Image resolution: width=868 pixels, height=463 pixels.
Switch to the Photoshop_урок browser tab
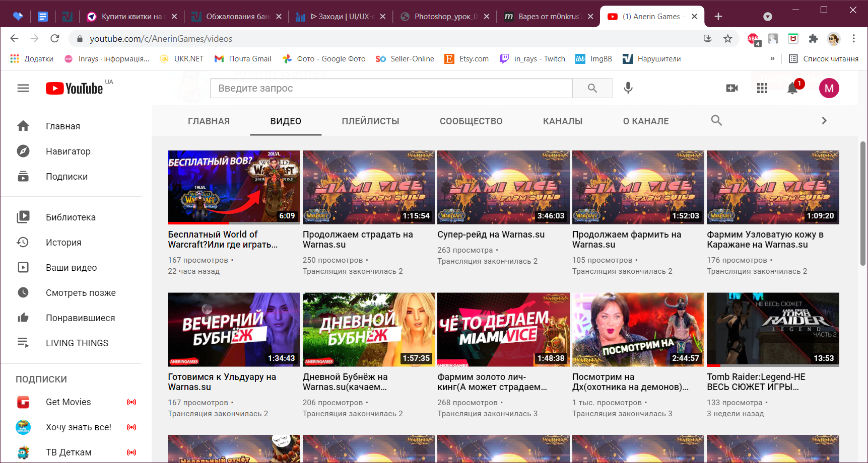coord(444,17)
